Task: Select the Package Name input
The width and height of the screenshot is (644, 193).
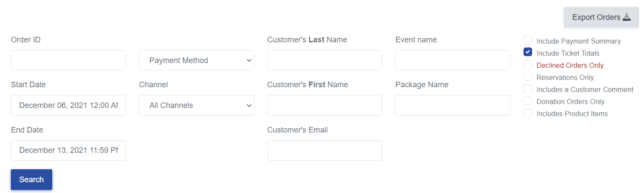Action: 453,105
